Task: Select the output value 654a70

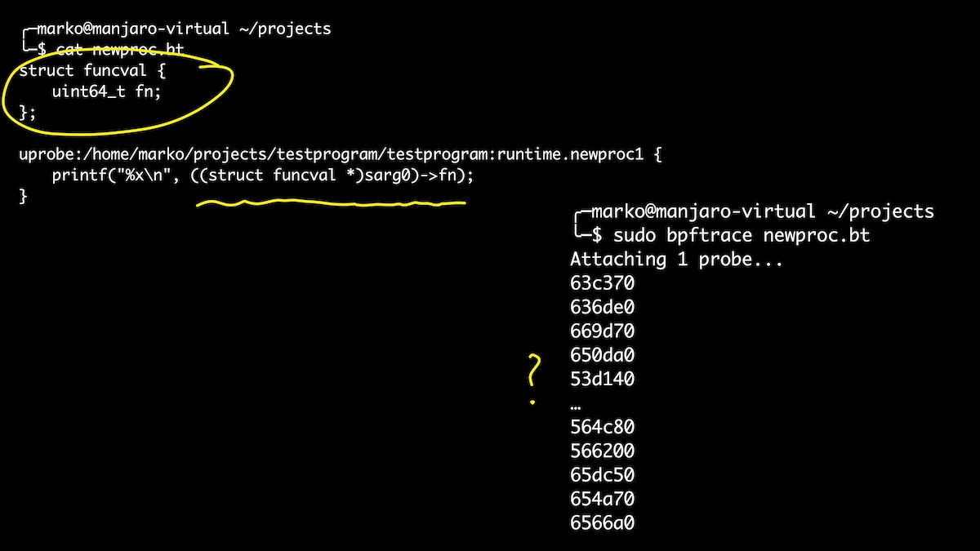Action: pyautogui.click(x=602, y=499)
